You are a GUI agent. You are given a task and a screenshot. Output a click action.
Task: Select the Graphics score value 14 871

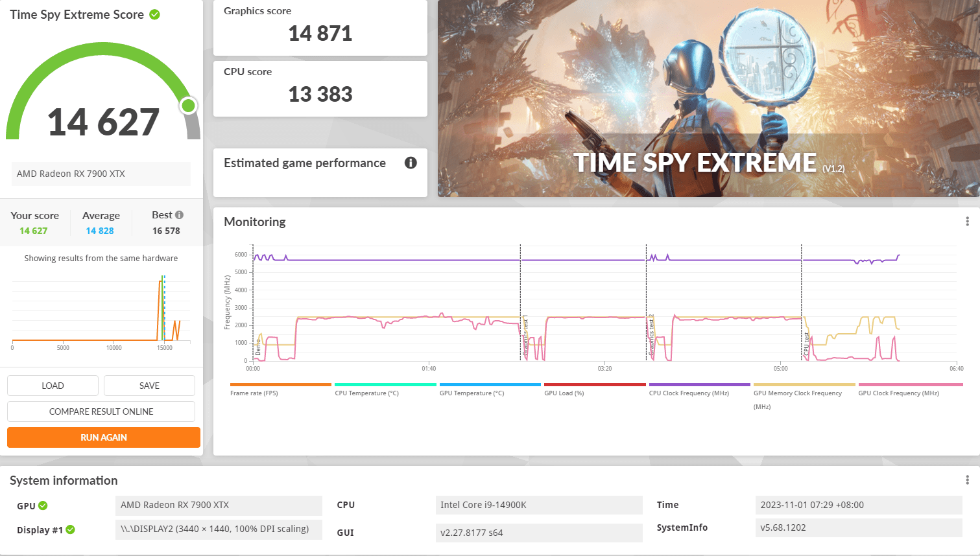coord(320,33)
